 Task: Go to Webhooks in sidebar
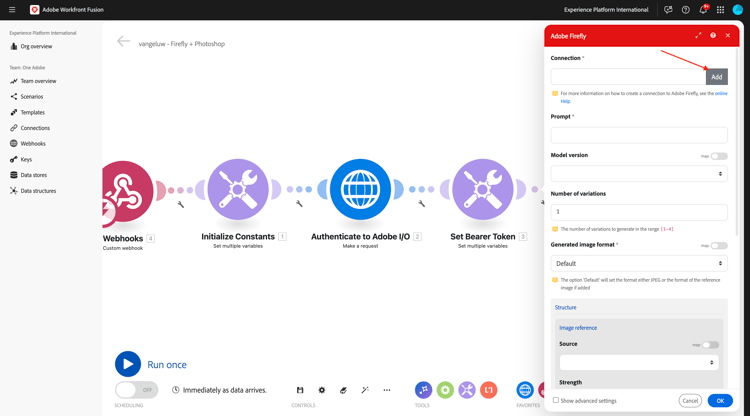[x=33, y=143]
